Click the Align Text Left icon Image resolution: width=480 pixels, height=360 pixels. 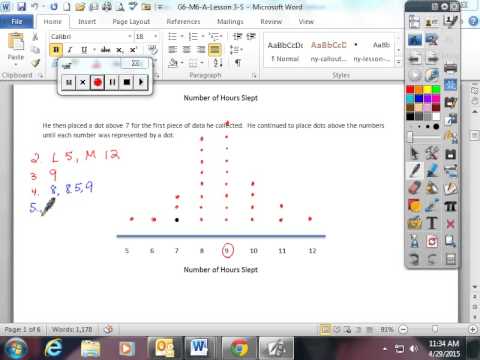coord(173,50)
